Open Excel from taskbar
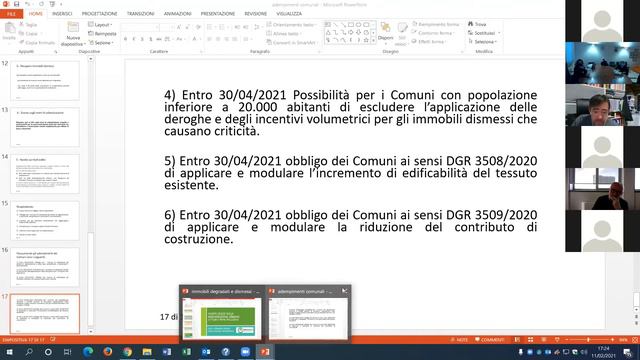Viewport: 640px width, 360px height. (187, 352)
